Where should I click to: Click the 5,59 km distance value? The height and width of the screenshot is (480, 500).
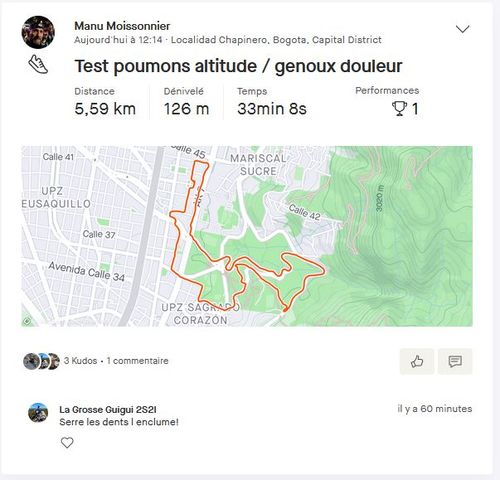click(105, 109)
